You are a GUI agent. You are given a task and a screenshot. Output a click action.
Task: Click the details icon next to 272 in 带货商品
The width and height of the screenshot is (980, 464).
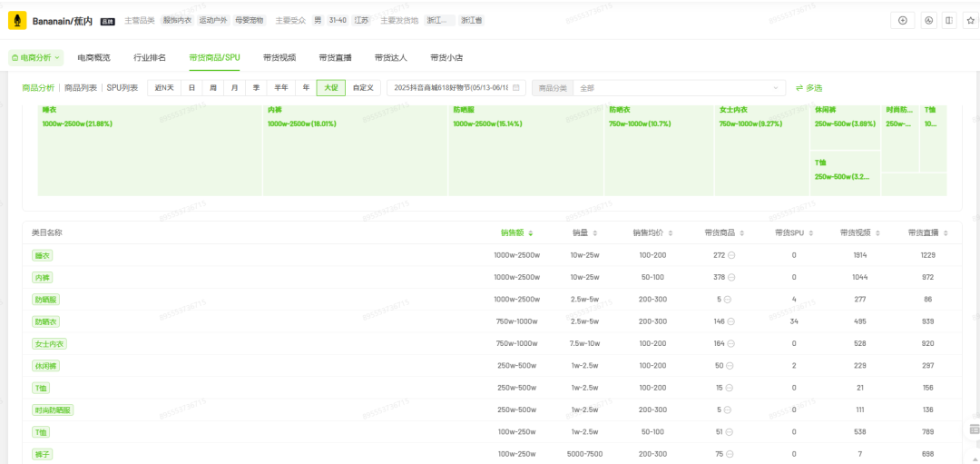[730, 255]
